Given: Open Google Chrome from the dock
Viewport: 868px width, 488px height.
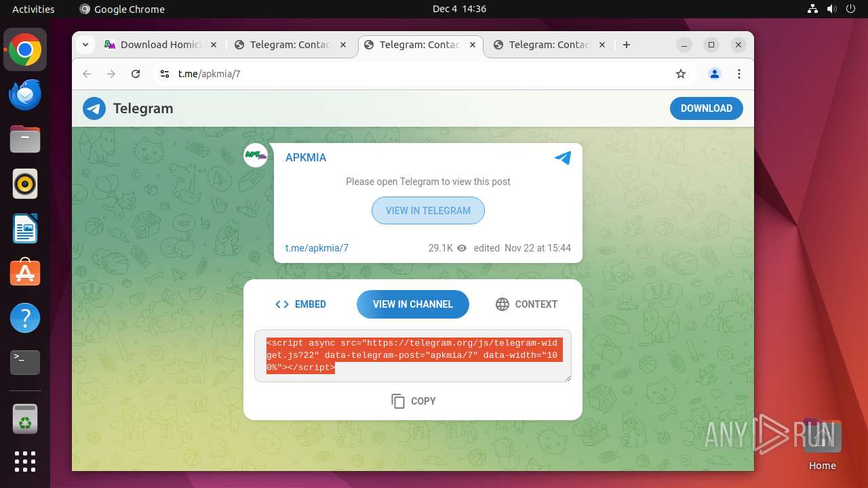Looking at the screenshot, I should (x=25, y=50).
